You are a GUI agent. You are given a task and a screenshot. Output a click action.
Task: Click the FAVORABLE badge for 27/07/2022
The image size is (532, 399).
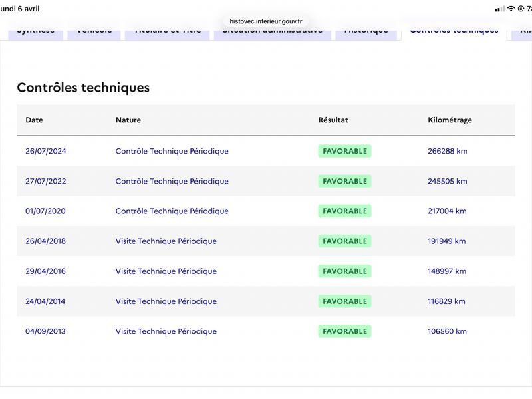pos(344,181)
